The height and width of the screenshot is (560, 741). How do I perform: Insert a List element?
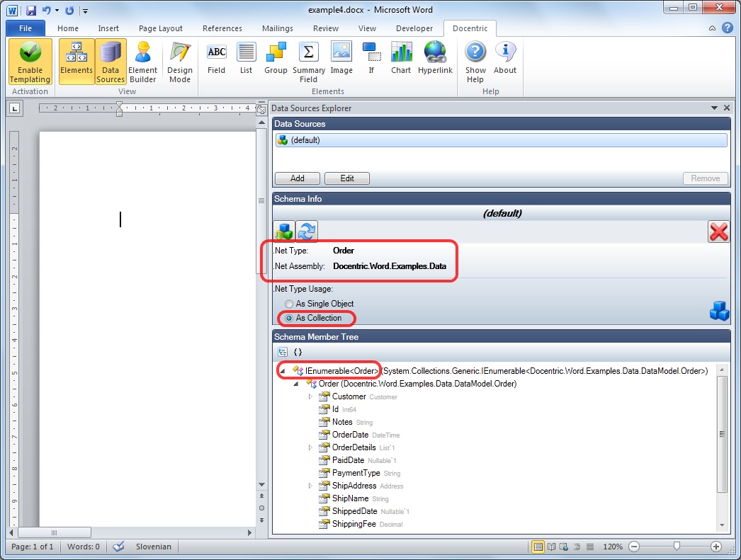(x=247, y=59)
